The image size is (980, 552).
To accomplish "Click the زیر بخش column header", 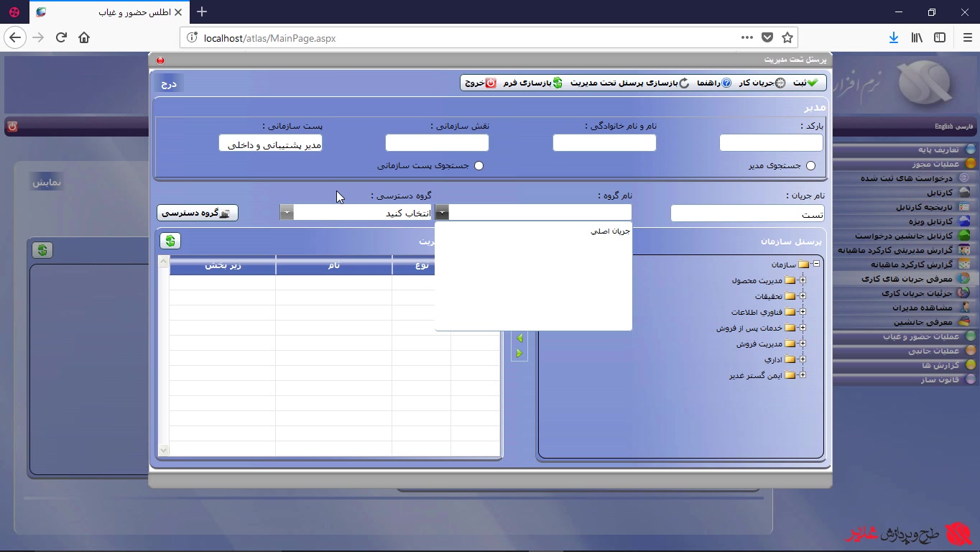I will 223,265.
